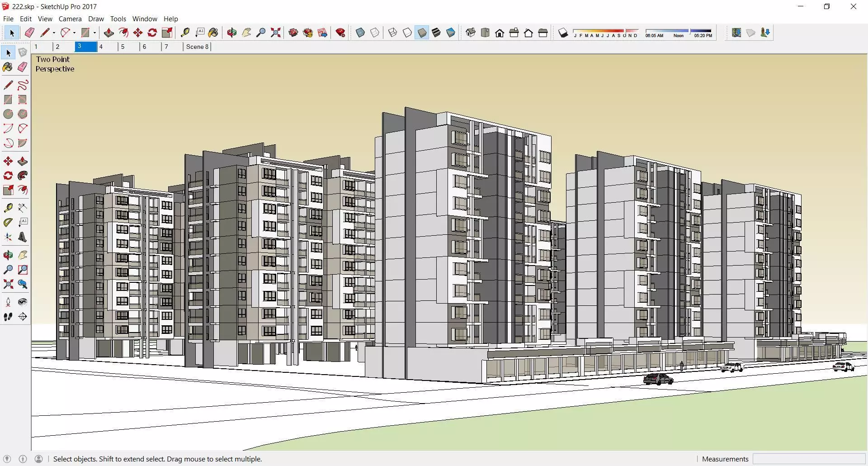Open the View menu
The width and height of the screenshot is (868, 466).
(x=45, y=19)
